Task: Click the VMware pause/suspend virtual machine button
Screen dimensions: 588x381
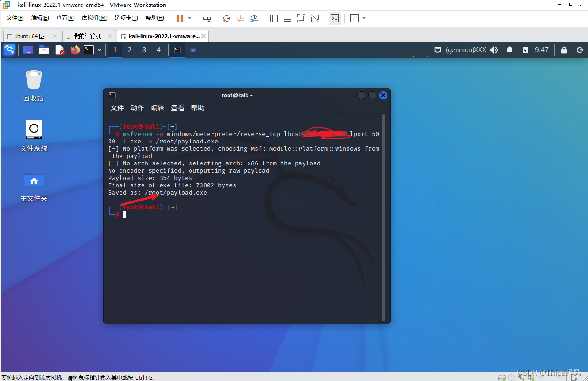Action: [180, 18]
